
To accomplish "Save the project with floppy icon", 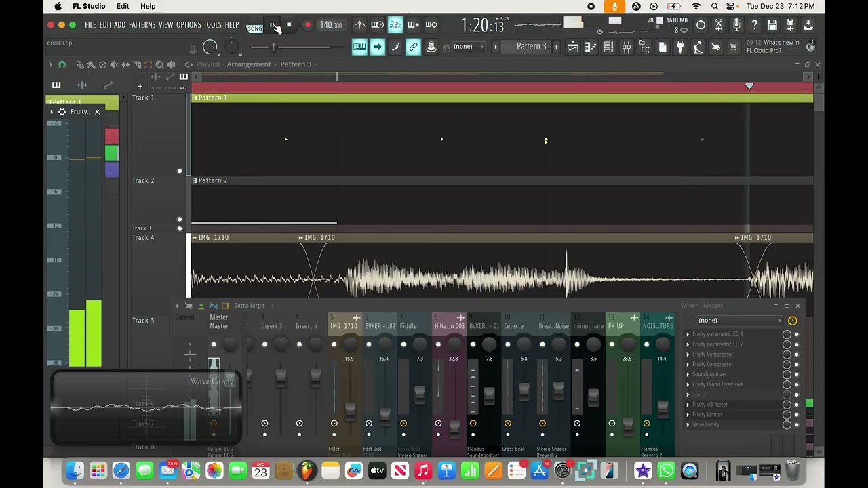I will pos(772,25).
